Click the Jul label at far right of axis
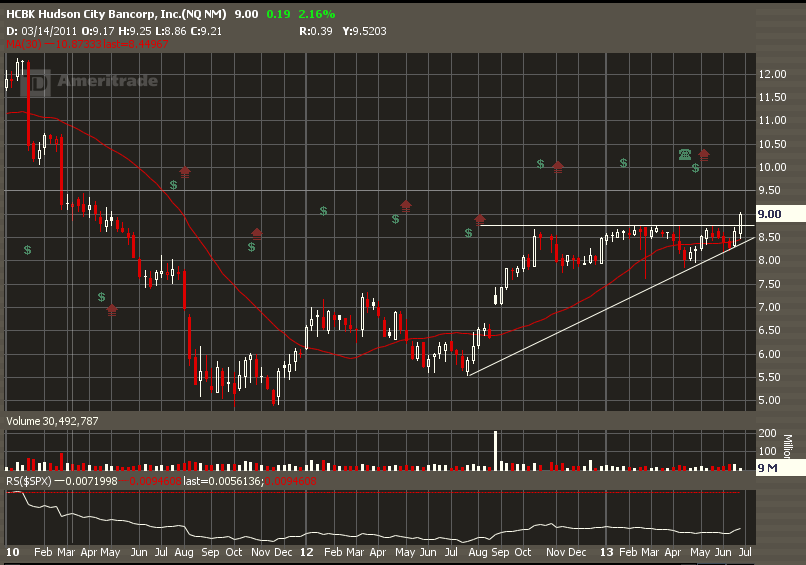Viewport: 806px width, 565px height. [745, 552]
